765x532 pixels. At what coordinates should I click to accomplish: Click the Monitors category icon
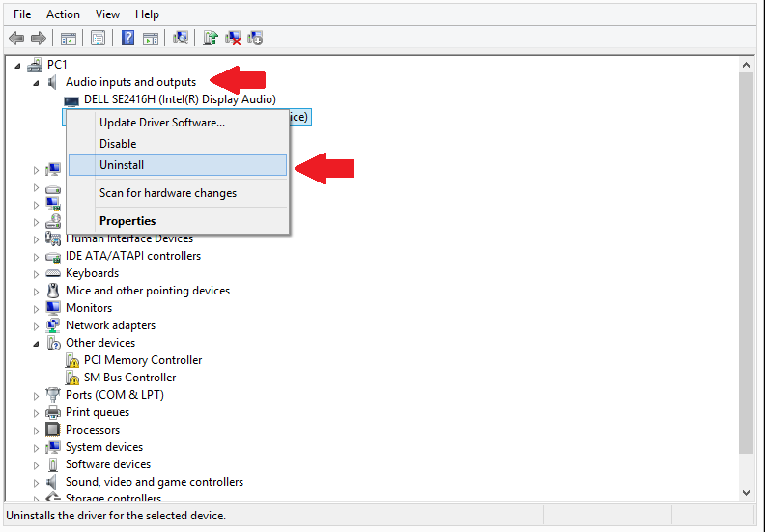click(x=53, y=308)
